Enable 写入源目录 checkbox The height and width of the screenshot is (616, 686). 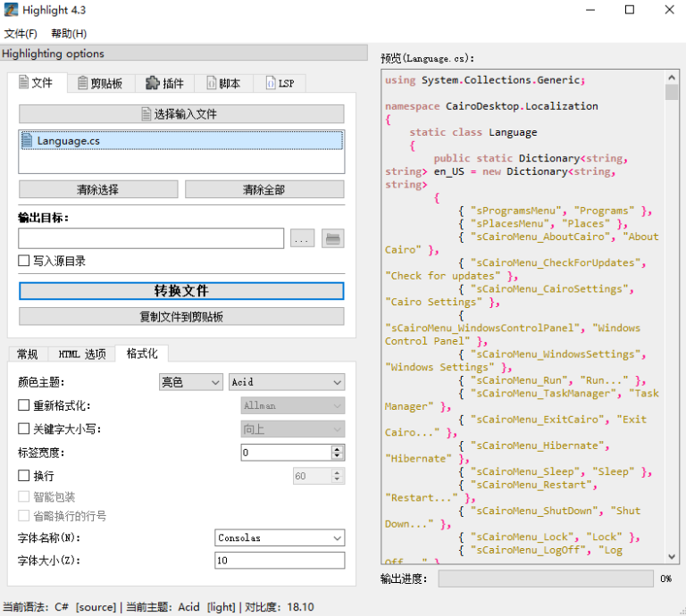pyautogui.click(x=24, y=261)
